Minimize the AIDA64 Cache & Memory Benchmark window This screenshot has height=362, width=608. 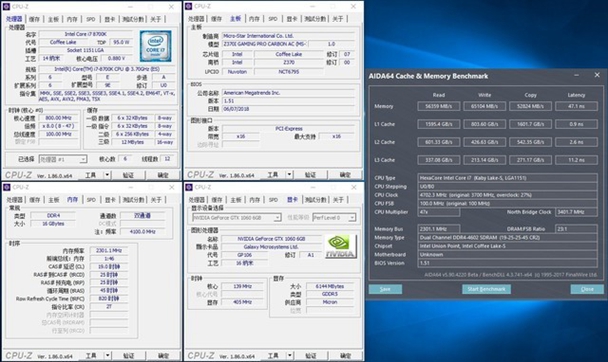tap(577, 75)
